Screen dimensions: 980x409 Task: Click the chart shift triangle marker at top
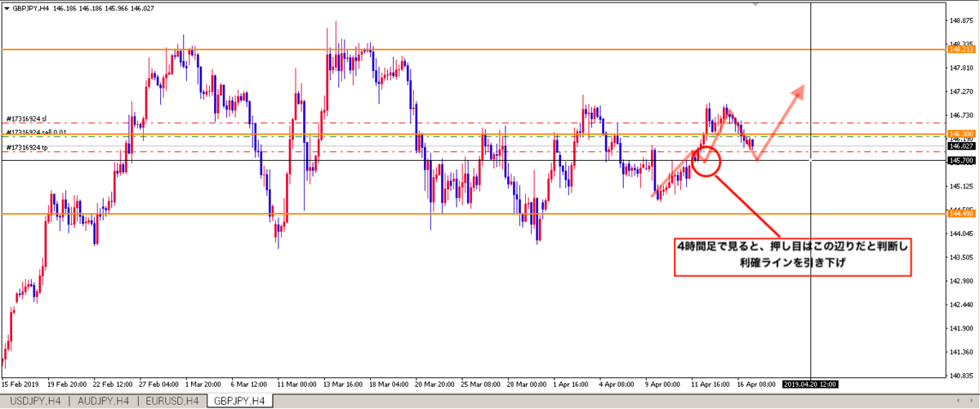click(756, 4)
